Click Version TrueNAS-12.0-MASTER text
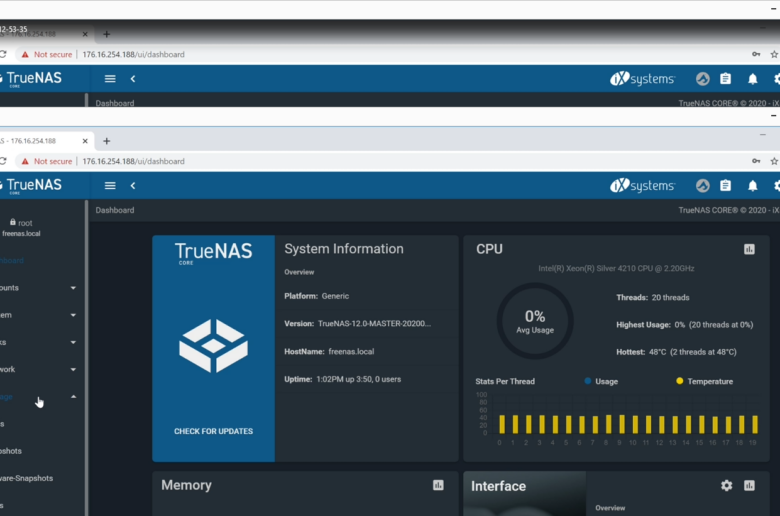780x516 pixels. (357, 323)
